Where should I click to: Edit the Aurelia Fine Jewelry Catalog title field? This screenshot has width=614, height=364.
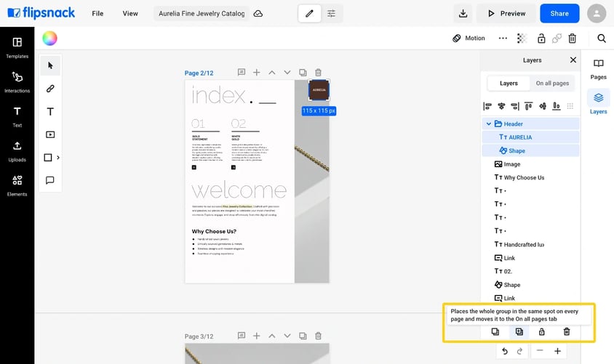click(202, 13)
